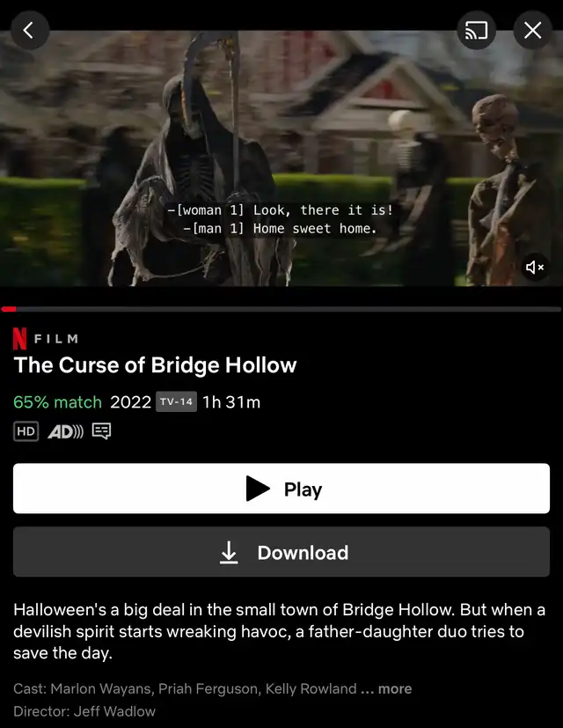The height and width of the screenshot is (728, 563).
Task: Tap The Curse of Bridge Hollow title
Action: coord(155,365)
